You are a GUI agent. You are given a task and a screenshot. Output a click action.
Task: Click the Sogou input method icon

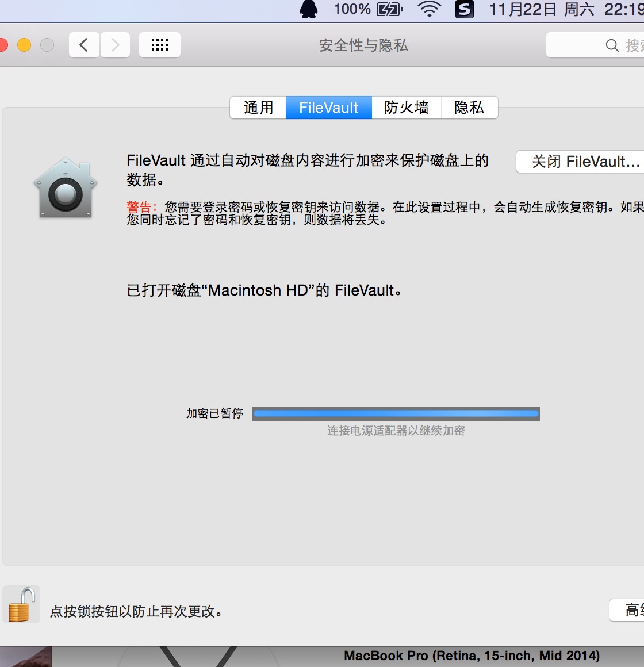[465, 9]
